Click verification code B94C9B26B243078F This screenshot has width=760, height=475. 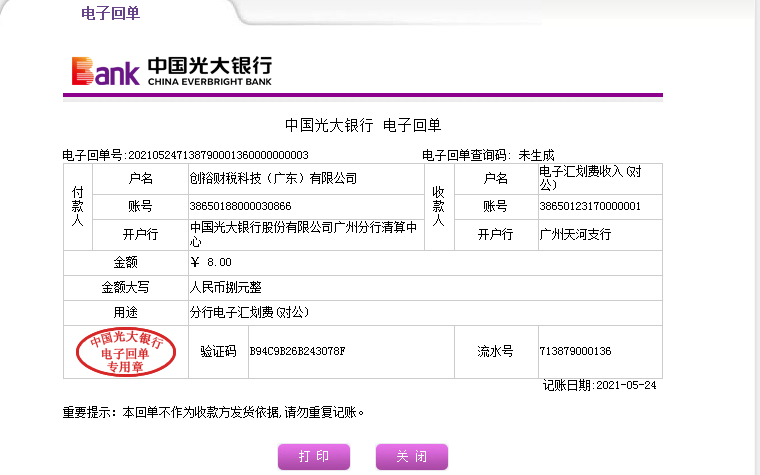click(297, 351)
